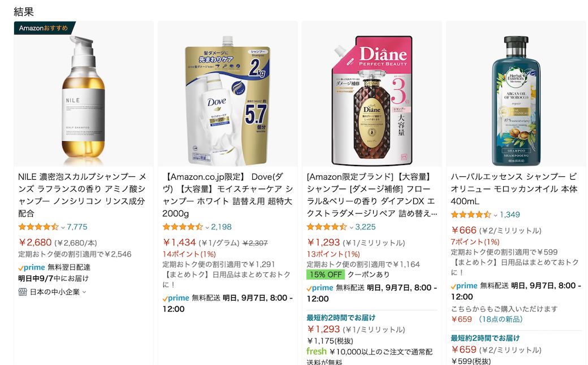Click the prime logo under Dove shampoo

[176, 298]
